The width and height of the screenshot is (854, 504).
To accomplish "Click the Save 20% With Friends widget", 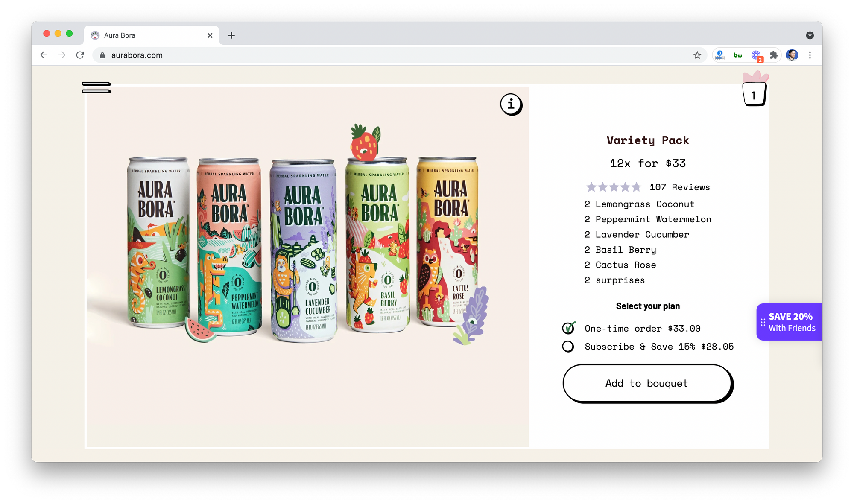I will click(x=789, y=322).
